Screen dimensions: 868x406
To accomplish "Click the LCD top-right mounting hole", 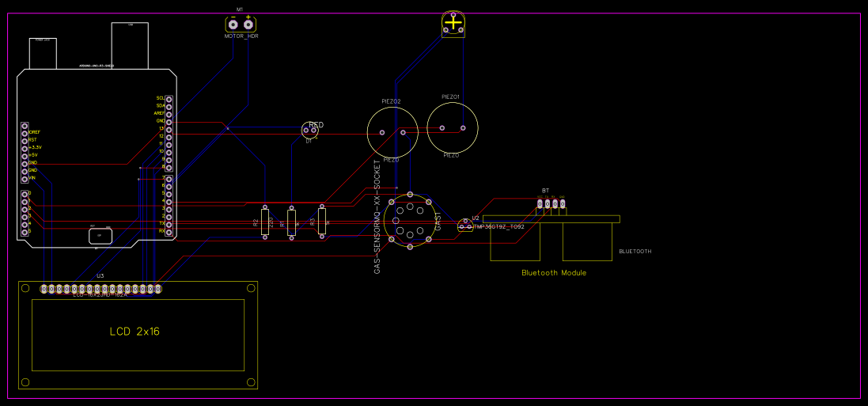I will coord(251,288).
